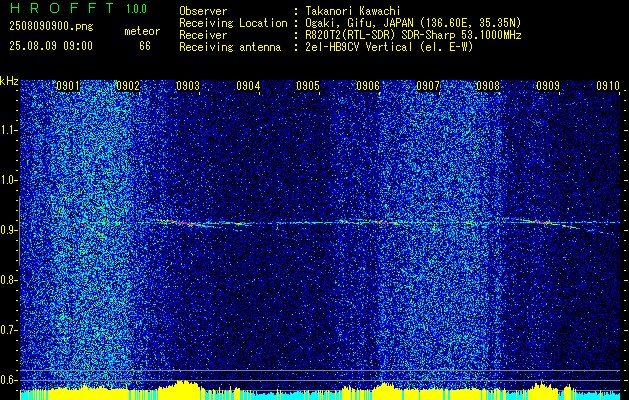Viewport: 629px width, 400px height.
Task: Click the 0909 time marker
Action: [x=548, y=86]
